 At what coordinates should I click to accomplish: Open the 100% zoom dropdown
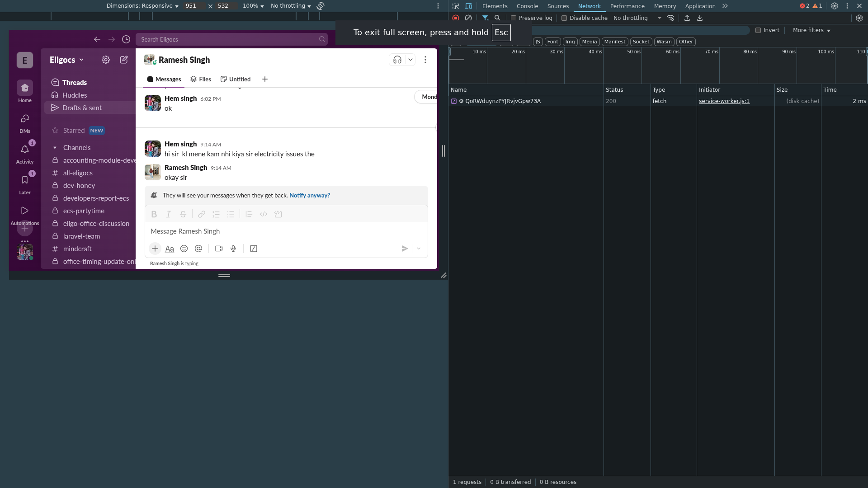[253, 6]
